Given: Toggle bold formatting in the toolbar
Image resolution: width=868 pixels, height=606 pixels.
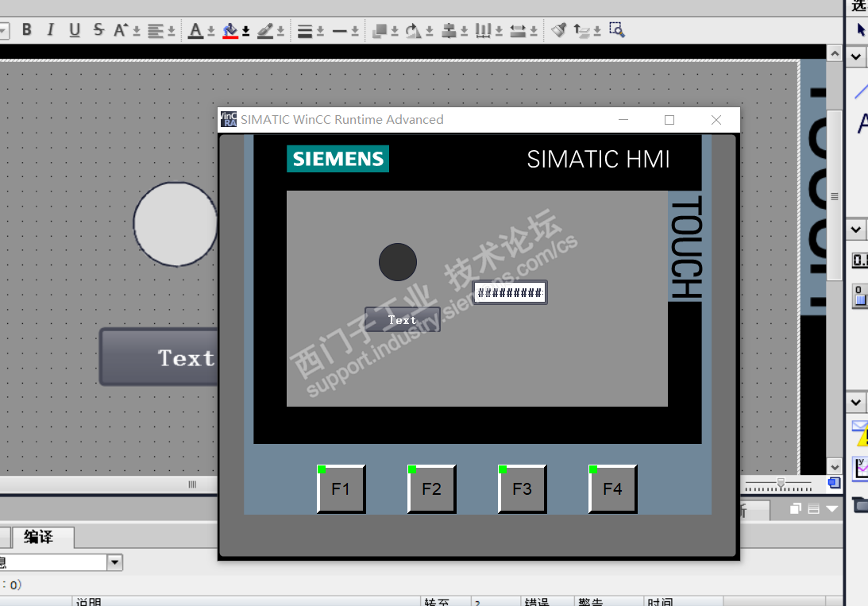Looking at the screenshot, I should tap(26, 30).
